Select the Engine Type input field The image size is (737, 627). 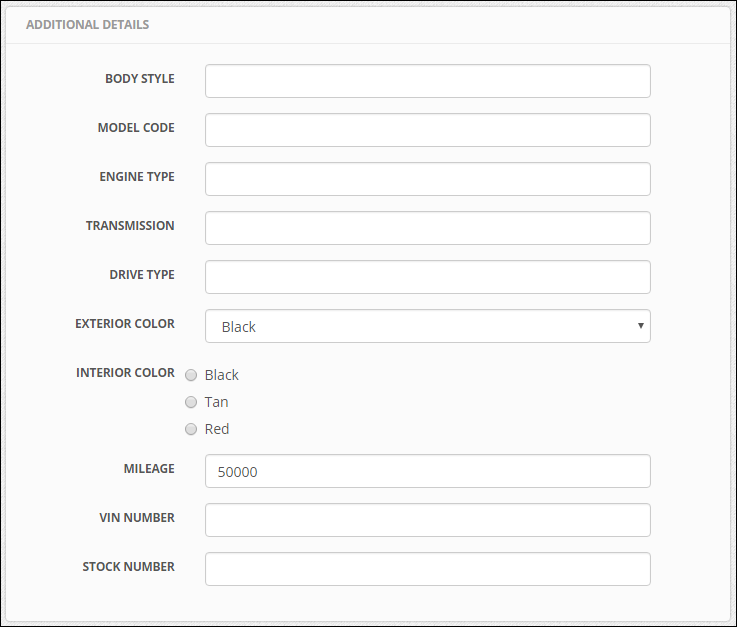tap(428, 179)
